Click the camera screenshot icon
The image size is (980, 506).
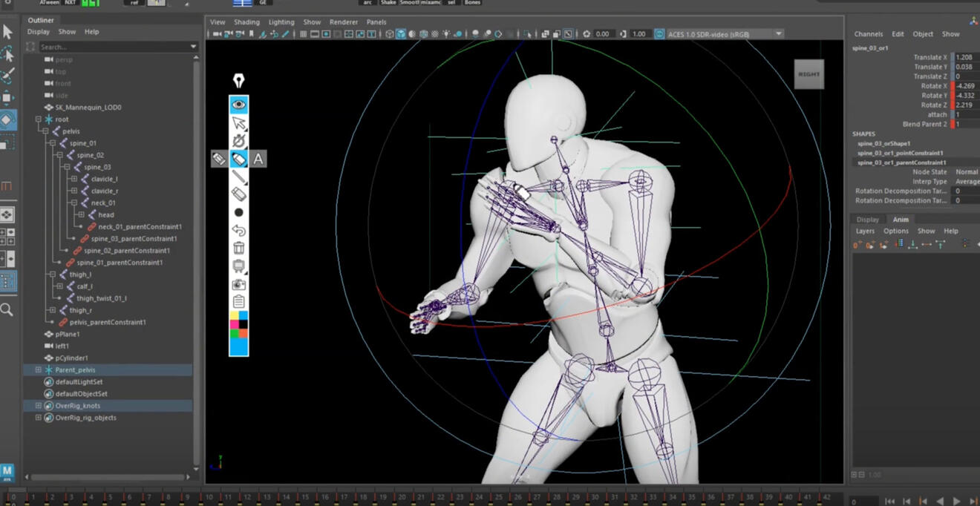(238, 283)
